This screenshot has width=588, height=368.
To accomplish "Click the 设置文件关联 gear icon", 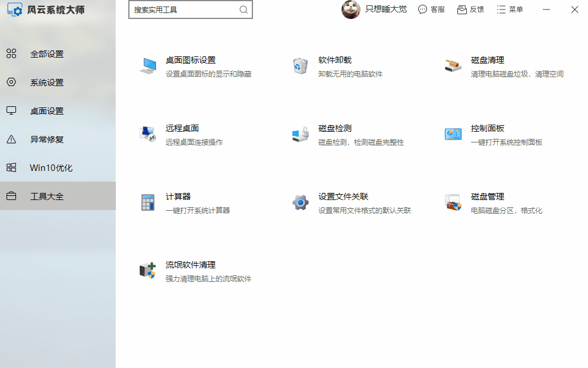I will pos(301,202).
